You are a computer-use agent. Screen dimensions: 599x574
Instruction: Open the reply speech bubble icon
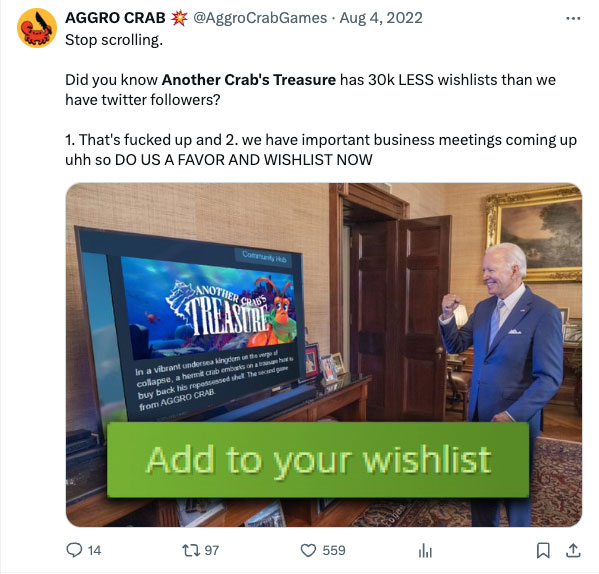click(74, 550)
